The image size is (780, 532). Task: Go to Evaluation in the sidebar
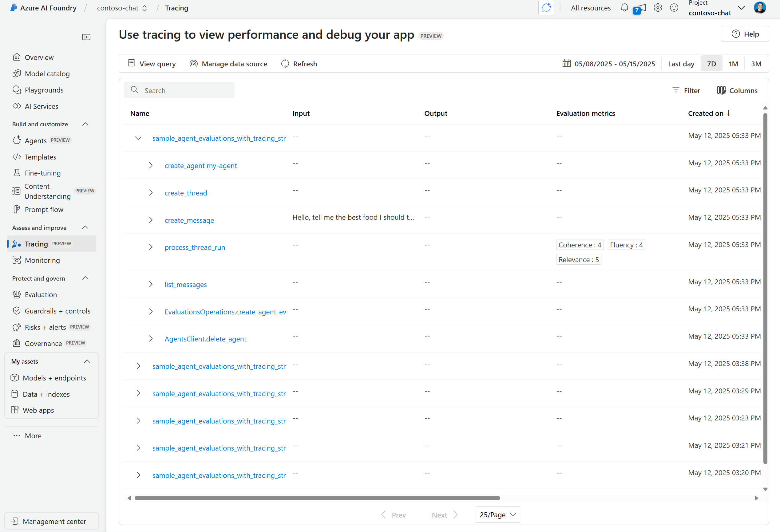pyautogui.click(x=41, y=294)
